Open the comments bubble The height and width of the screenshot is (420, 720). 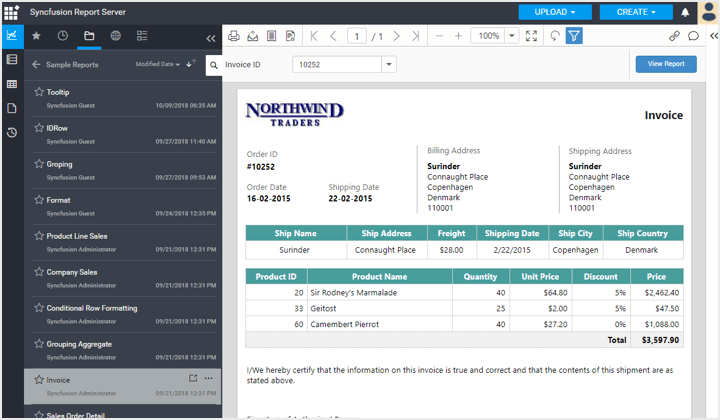[693, 36]
